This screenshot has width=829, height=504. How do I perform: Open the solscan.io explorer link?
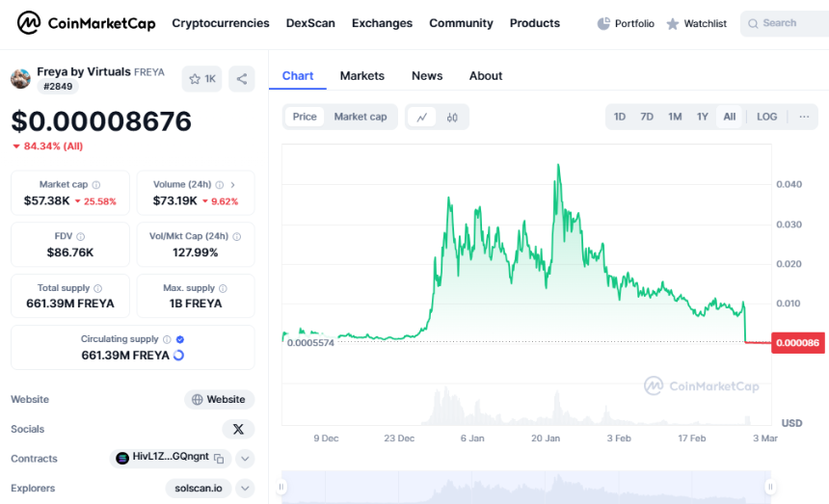click(x=199, y=489)
